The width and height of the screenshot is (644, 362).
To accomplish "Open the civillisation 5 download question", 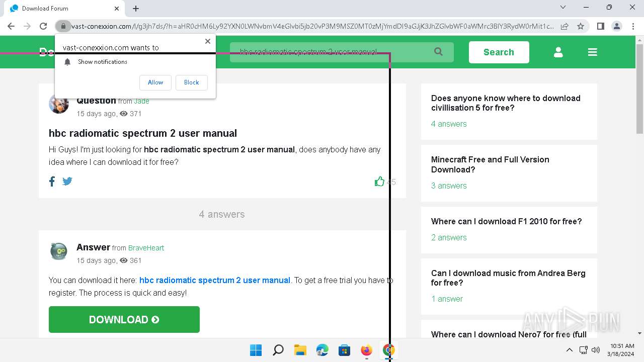I will coord(506,103).
